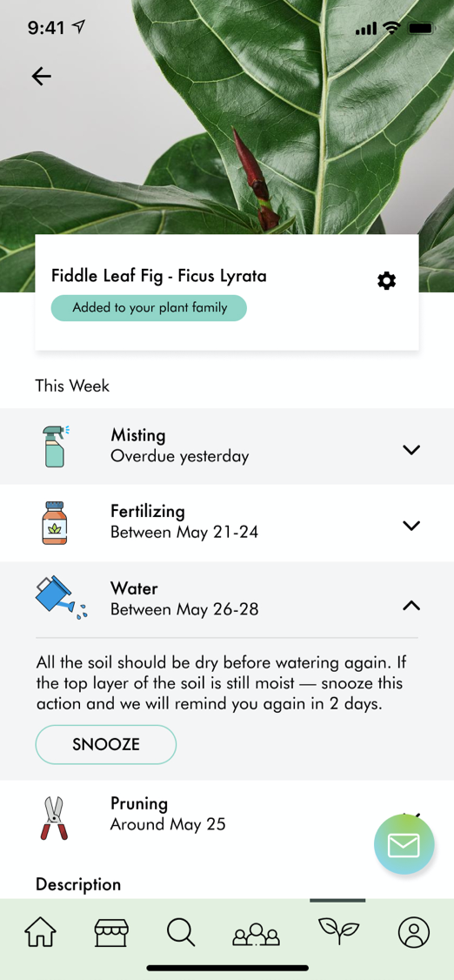The height and width of the screenshot is (980, 454).
Task: Tap the pruning shears icon
Action: pos(54,817)
